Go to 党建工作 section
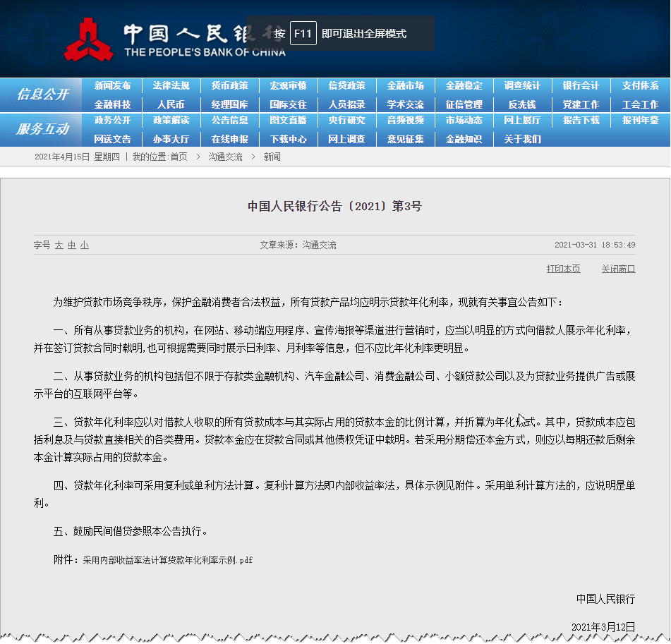Screen dimensions: 671x644 click(581, 104)
